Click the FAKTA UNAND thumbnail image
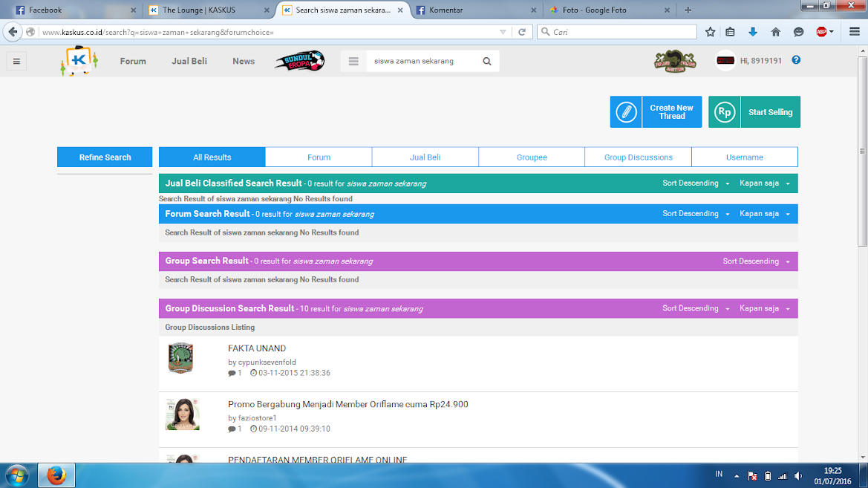The height and width of the screenshot is (488, 868). pyautogui.click(x=180, y=358)
